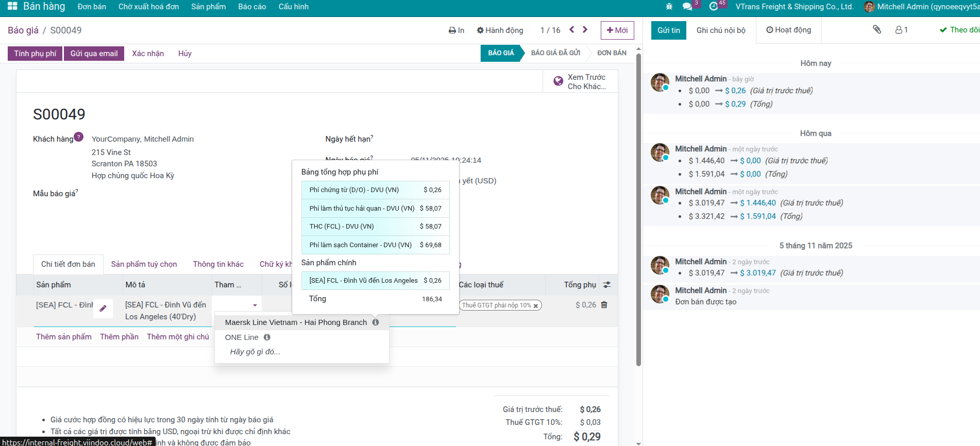980x446 pixels.
Task: Open the Tham chiếu field dropdown arrow
Action: click(255, 305)
